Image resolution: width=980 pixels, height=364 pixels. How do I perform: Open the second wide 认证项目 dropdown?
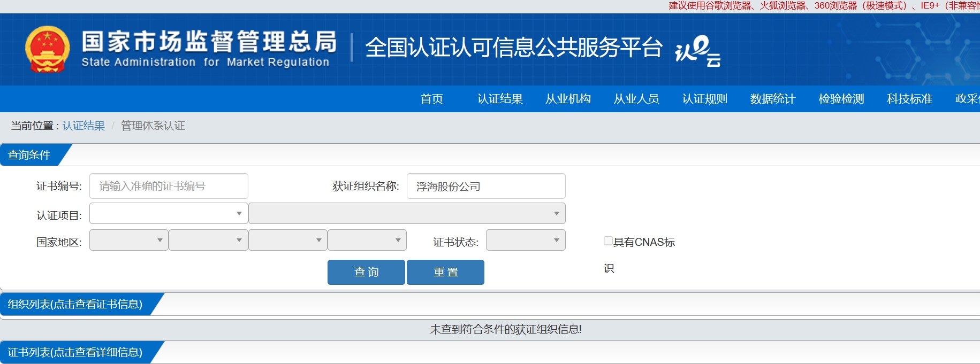(407, 213)
